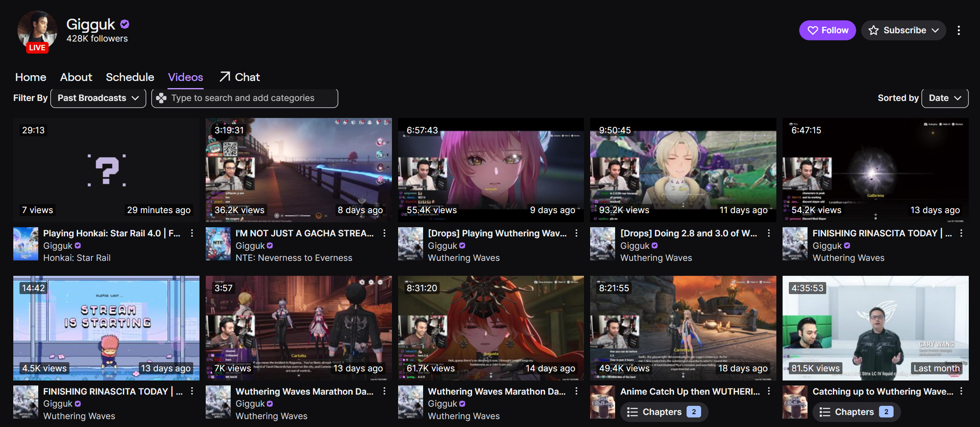Click the Honkai: Star Rail game cover art

point(26,244)
